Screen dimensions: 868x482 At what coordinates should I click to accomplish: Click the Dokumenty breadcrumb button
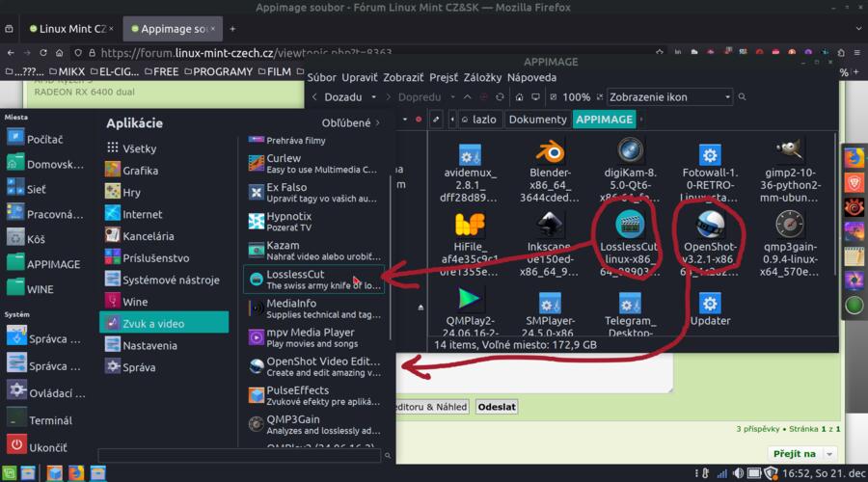click(x=537, y=120)
